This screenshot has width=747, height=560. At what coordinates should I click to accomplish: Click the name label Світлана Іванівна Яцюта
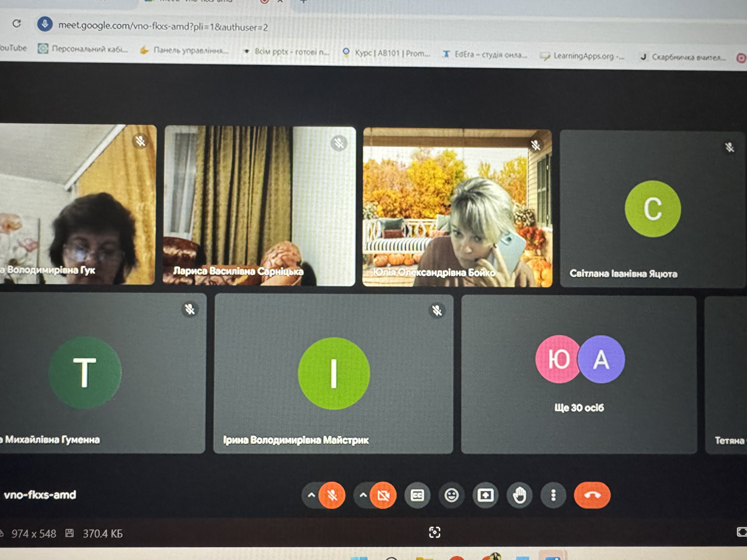623,273
